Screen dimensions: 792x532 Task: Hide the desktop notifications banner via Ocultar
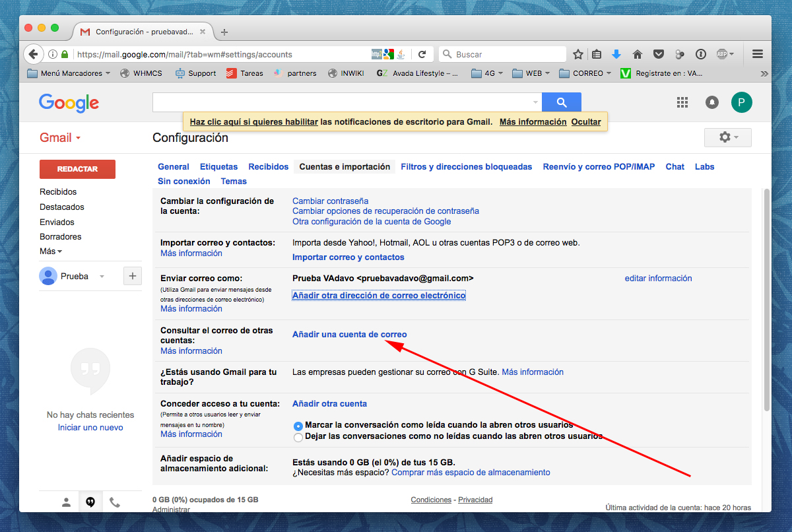pos(586,122)
